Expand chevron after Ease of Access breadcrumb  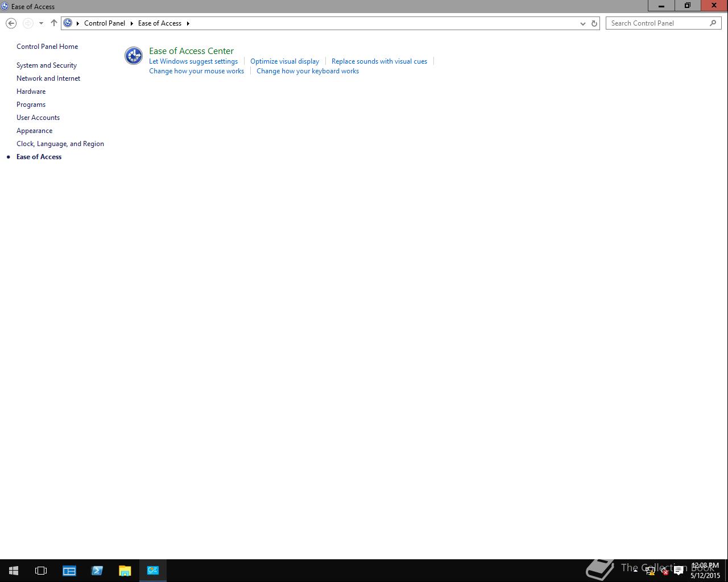coord(188,23)
